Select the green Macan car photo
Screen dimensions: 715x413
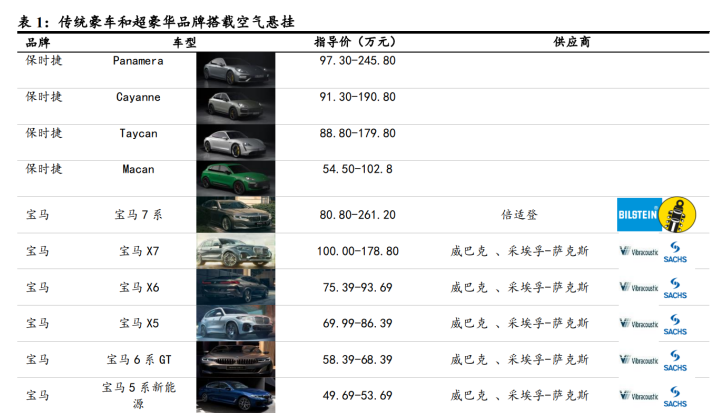(x=236, y=178)
